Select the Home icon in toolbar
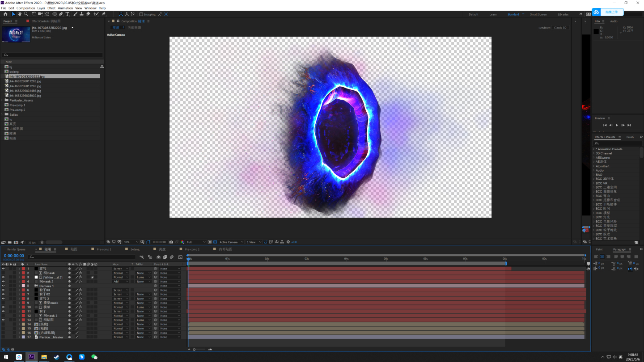 tap(5, 14)
